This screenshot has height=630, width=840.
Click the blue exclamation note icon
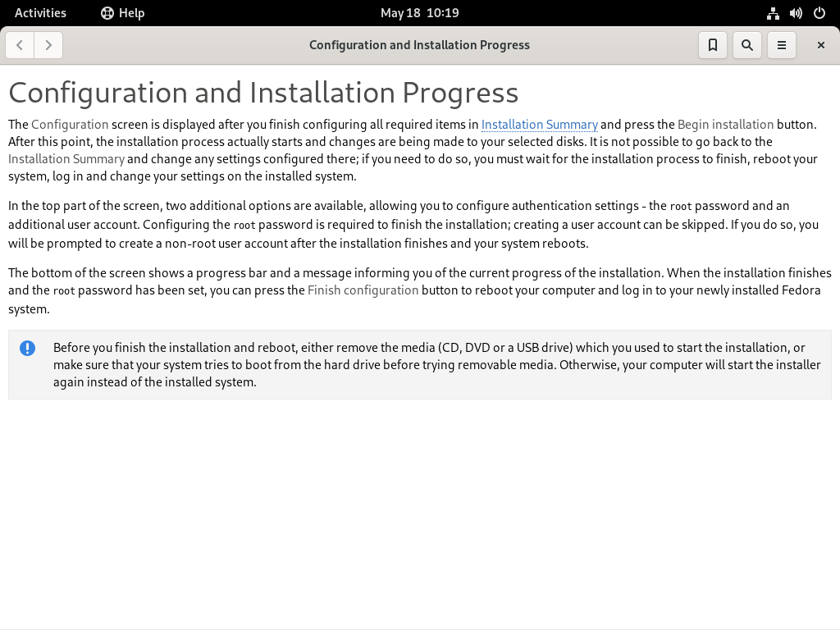(27, 348)
